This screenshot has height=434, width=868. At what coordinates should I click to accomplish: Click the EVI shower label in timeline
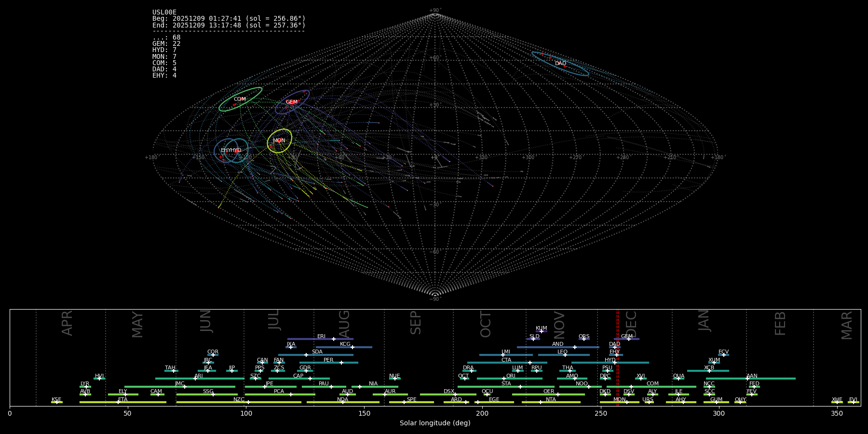click(x=854, y=400)
